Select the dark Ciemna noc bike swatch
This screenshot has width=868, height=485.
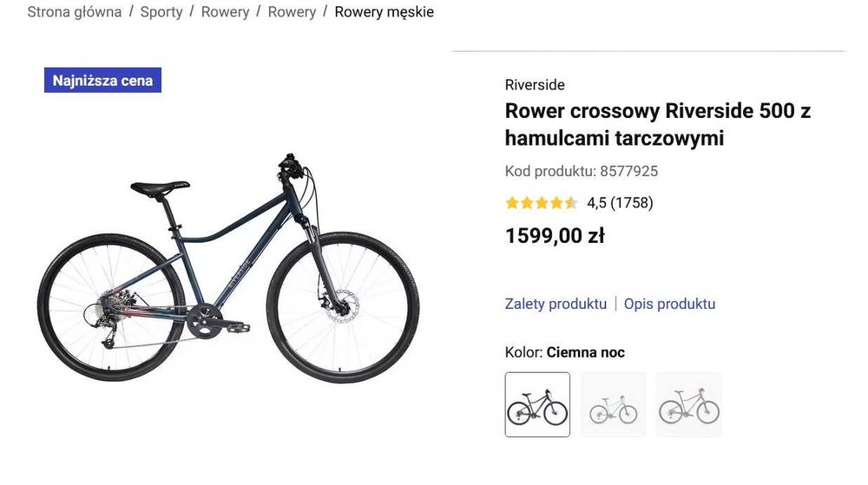[x=537, y=405]
